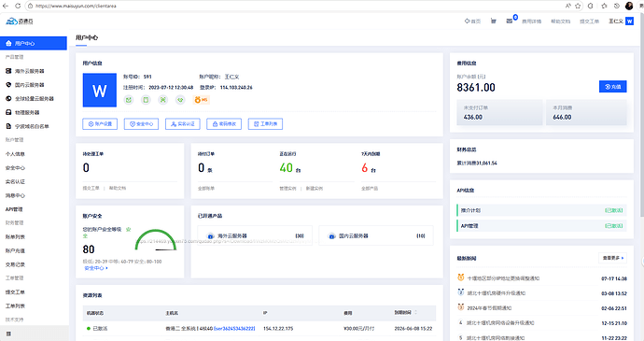Click the 未支付订单 436.00 card

coord(500,112)
